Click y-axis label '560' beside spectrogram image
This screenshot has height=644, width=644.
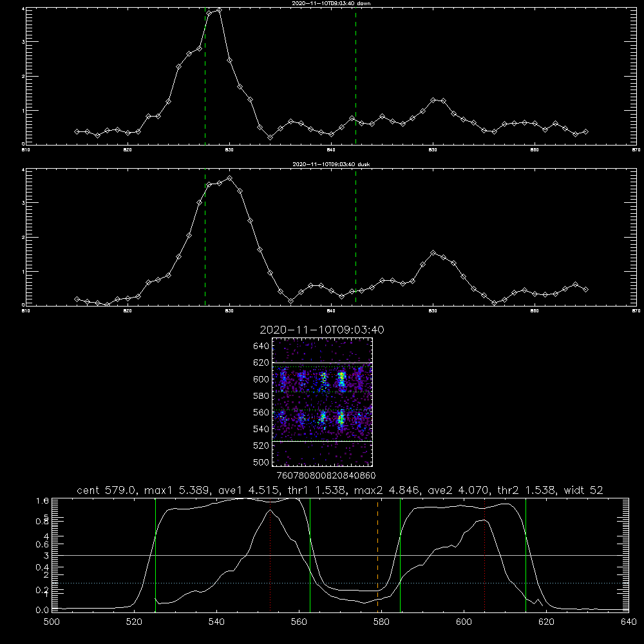coord(261,412)
